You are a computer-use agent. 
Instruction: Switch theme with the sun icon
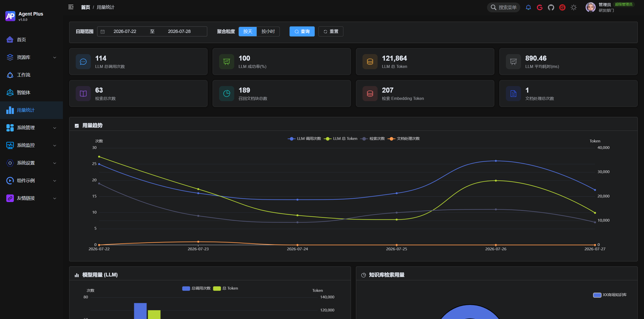pyautogui.click(x=574, y=7)
